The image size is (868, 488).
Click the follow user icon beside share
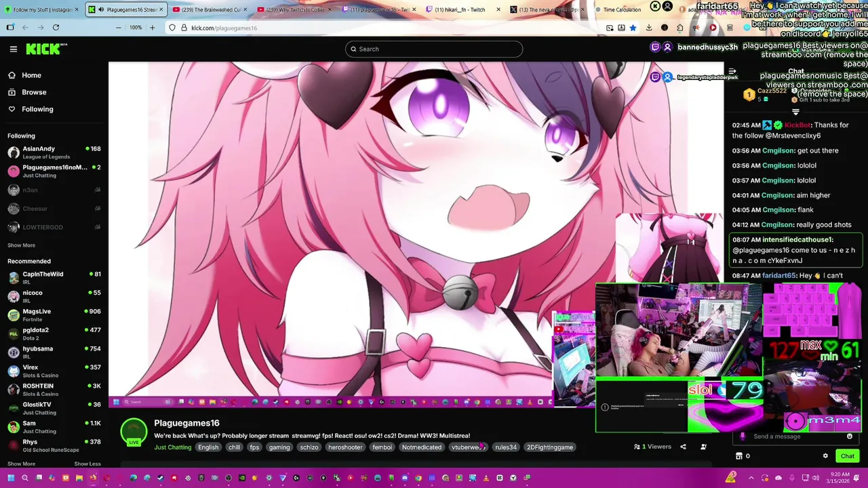[x=703, y=447]
